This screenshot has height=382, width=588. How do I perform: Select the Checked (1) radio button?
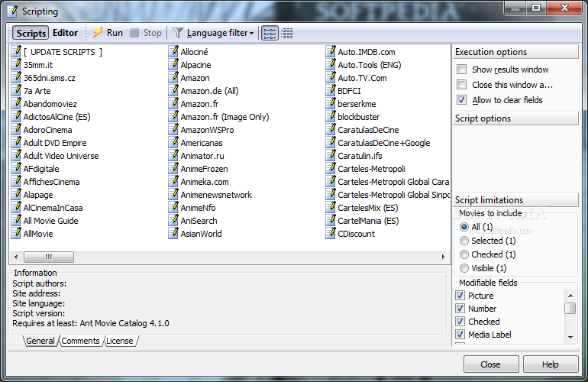click(x=464, y=254)
